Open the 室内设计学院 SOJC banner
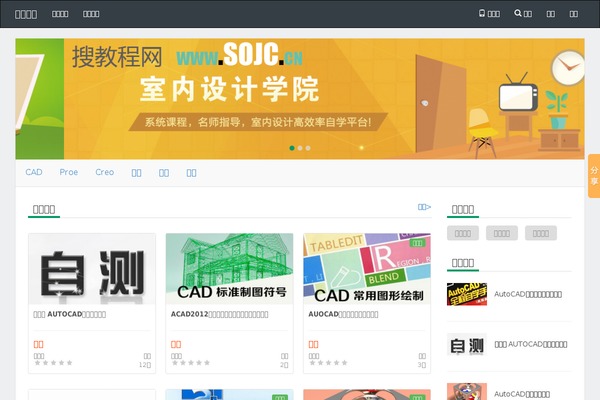Image resolution: width=600 pixels, height=400 pixels. point(300,99)
